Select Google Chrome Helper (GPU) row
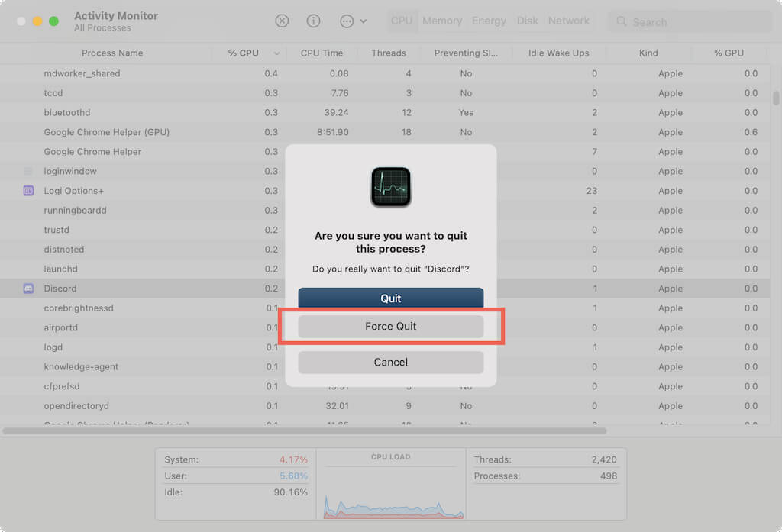This screenshot has height=532, width=782. click(x=385, y=132)
